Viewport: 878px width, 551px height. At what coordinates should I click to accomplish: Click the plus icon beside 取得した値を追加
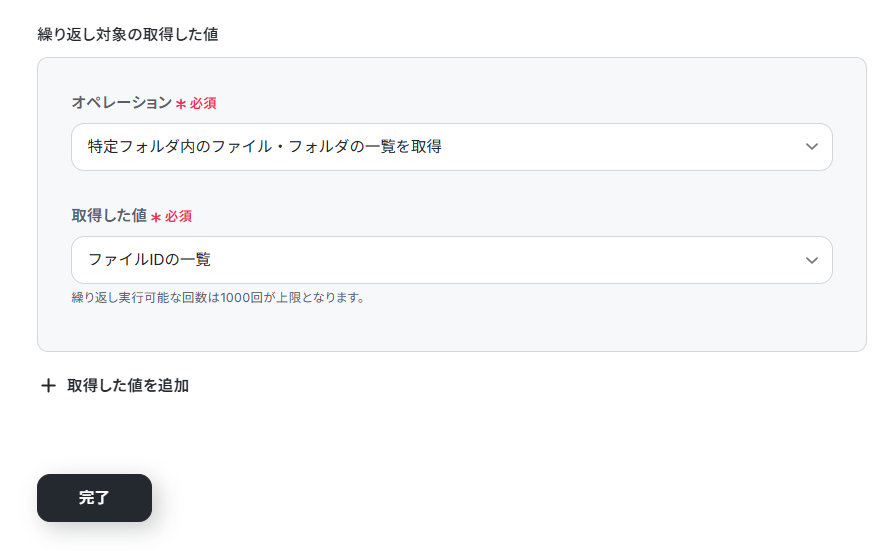(x=48, y=385)
